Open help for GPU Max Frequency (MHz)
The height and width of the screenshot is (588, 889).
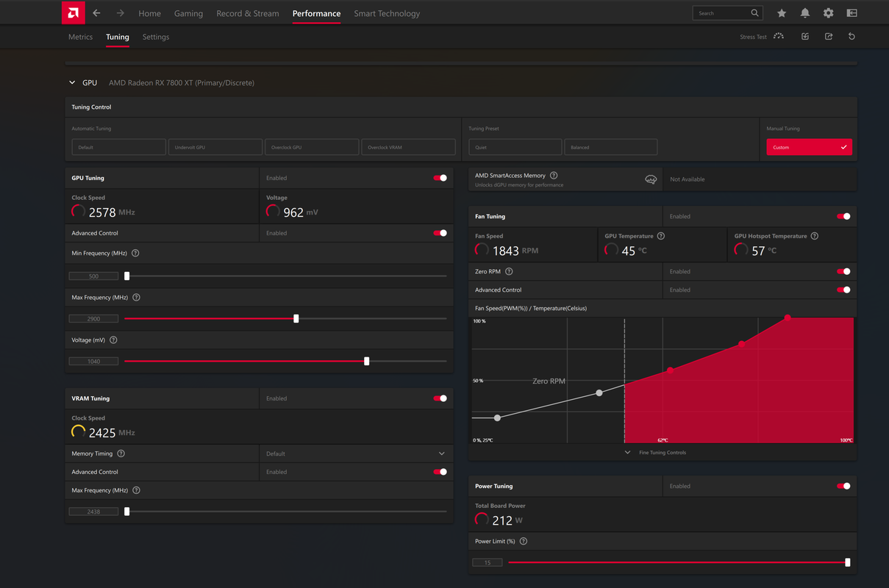point(136,298)
